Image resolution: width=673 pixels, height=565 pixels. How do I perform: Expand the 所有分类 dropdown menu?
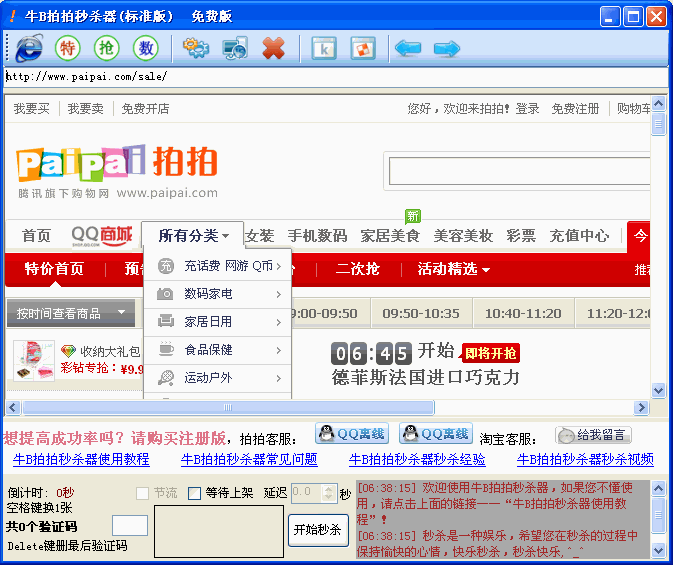tap(193, 236)
